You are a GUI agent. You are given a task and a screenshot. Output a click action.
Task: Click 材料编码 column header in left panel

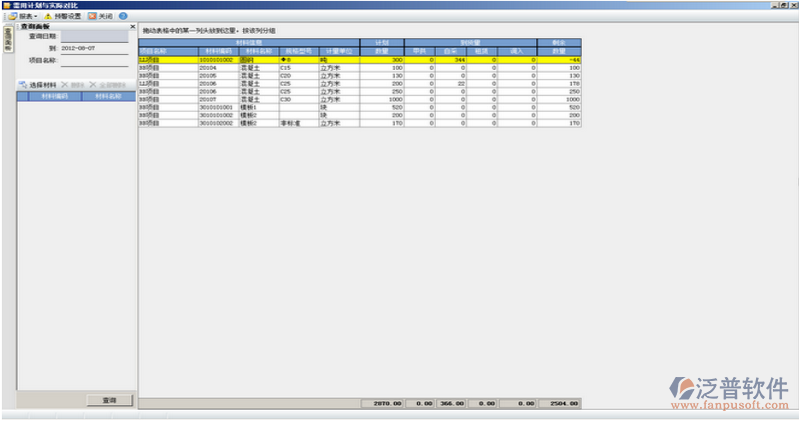55,97
